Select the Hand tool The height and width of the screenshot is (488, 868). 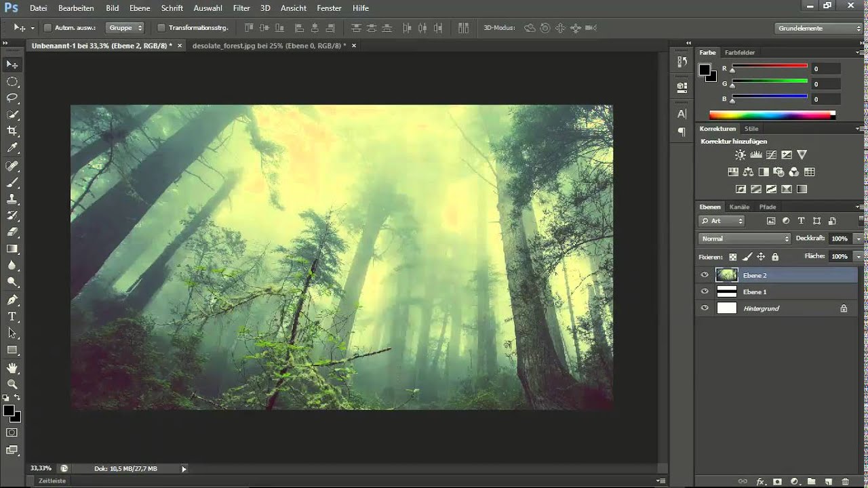[x=12, y=368]
